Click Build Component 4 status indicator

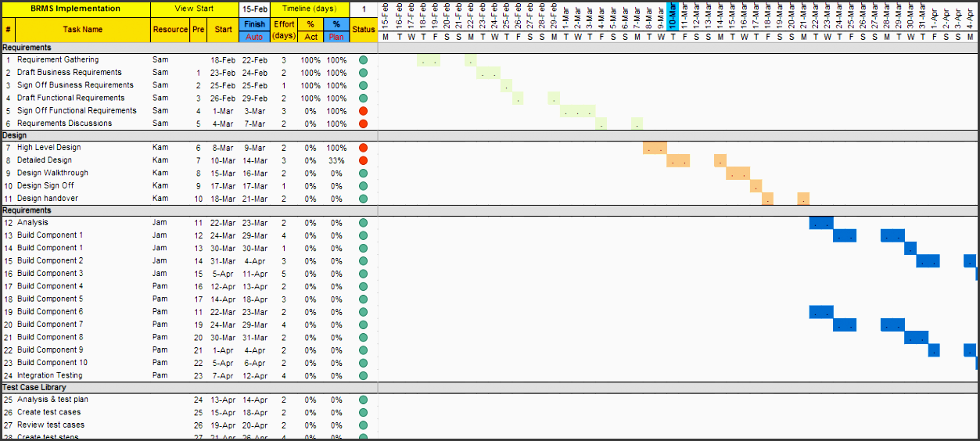tap(363, 286)
